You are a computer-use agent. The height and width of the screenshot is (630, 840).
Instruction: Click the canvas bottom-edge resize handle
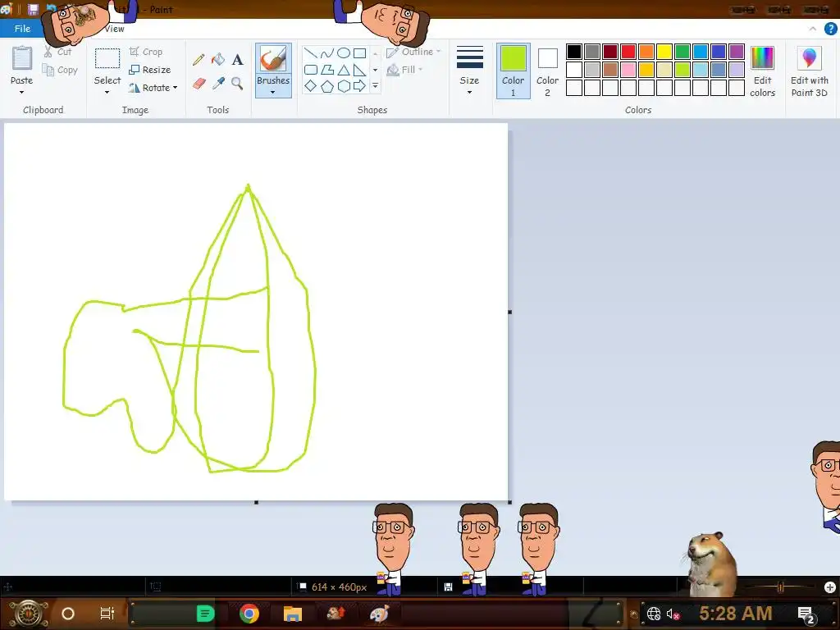pyautogui.click(x=256, y=502)
